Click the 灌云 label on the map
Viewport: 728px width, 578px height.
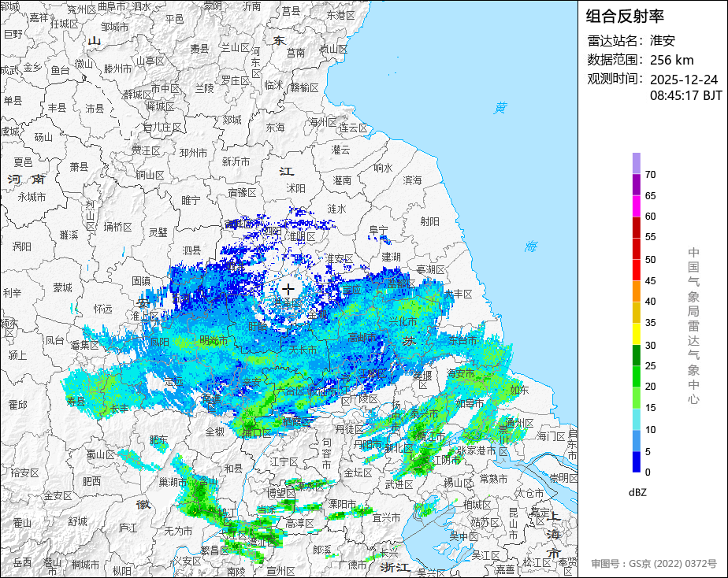pos(341,150)
